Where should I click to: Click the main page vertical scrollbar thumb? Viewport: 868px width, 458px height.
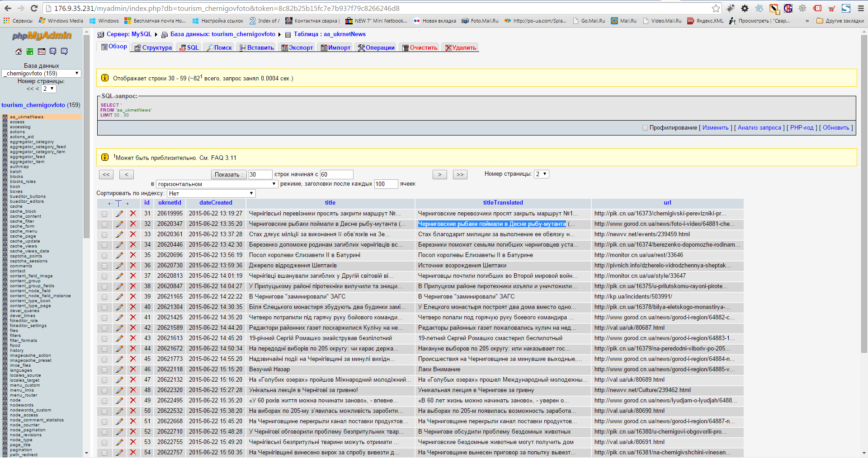coord(864,194)
